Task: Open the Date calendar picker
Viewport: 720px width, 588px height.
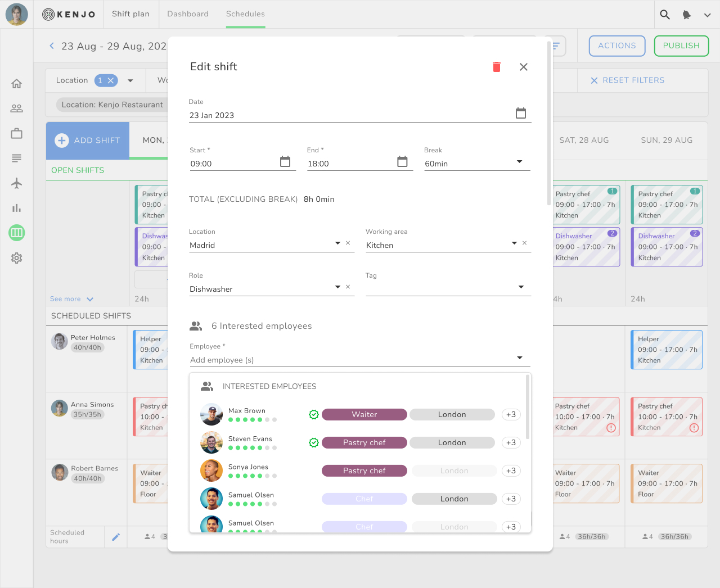Action: coord(521,112)
